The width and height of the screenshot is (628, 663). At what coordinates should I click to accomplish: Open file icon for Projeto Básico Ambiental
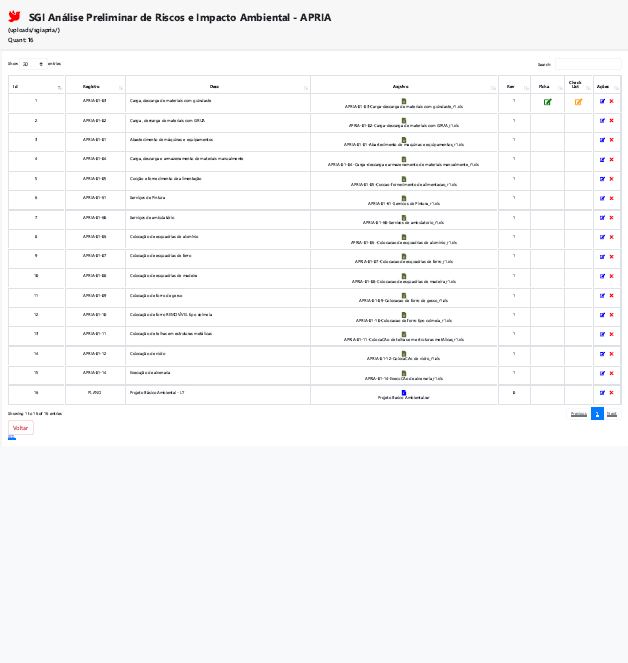tap(404, 393)
